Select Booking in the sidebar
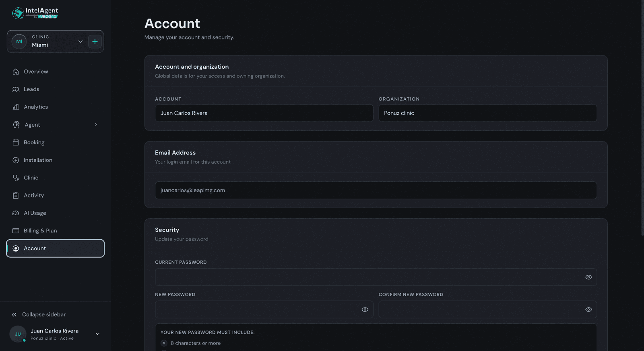This screenshot has height=351, width=644. pyautogui.click(x=34, y=142)
